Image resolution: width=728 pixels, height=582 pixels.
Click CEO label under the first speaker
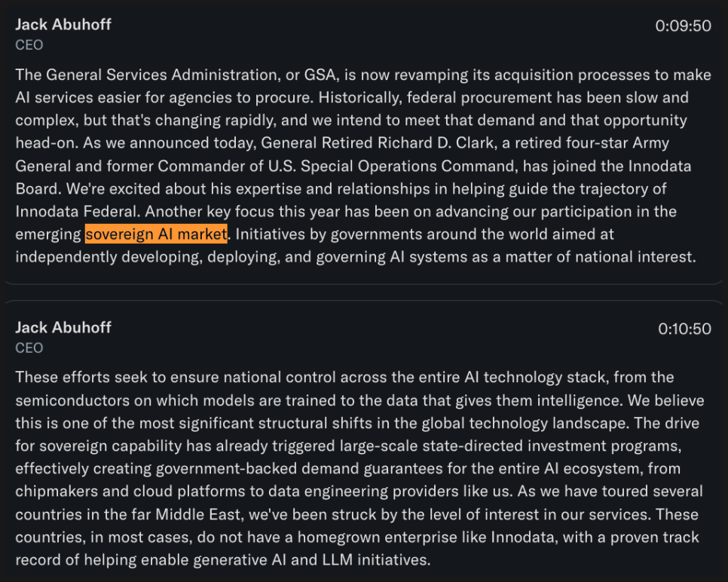(29, 45)
